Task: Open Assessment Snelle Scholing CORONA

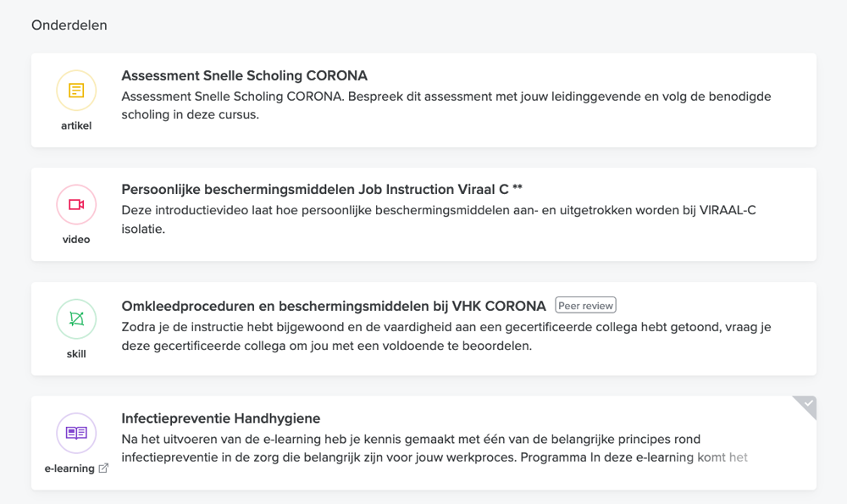Action: (245, 75)
